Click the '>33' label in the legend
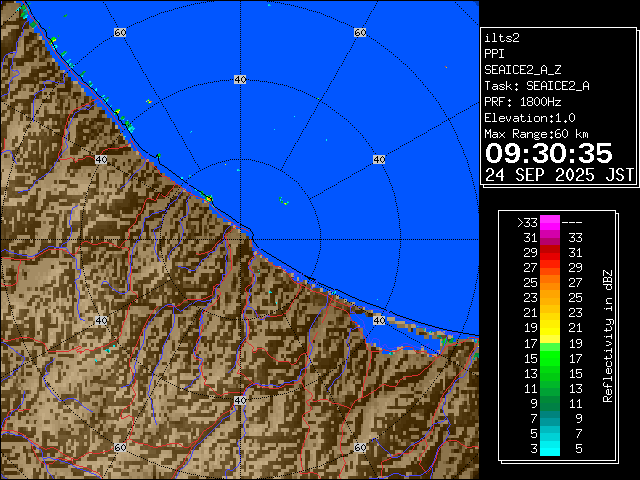This screenshot has width=640, height=480. (526, 223)
